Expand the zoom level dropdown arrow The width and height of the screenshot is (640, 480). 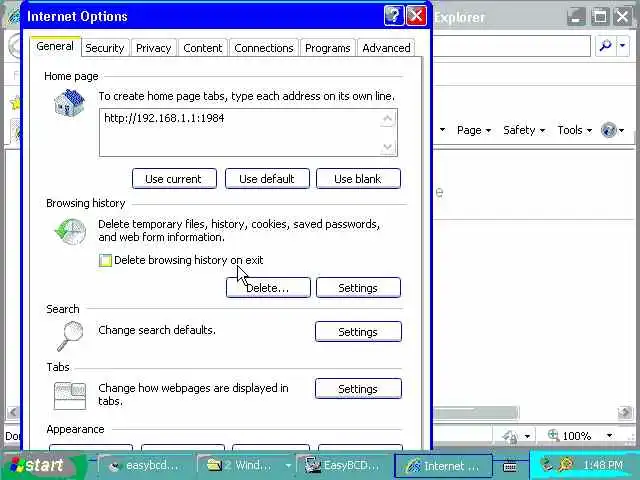click(x=609, y=436)
